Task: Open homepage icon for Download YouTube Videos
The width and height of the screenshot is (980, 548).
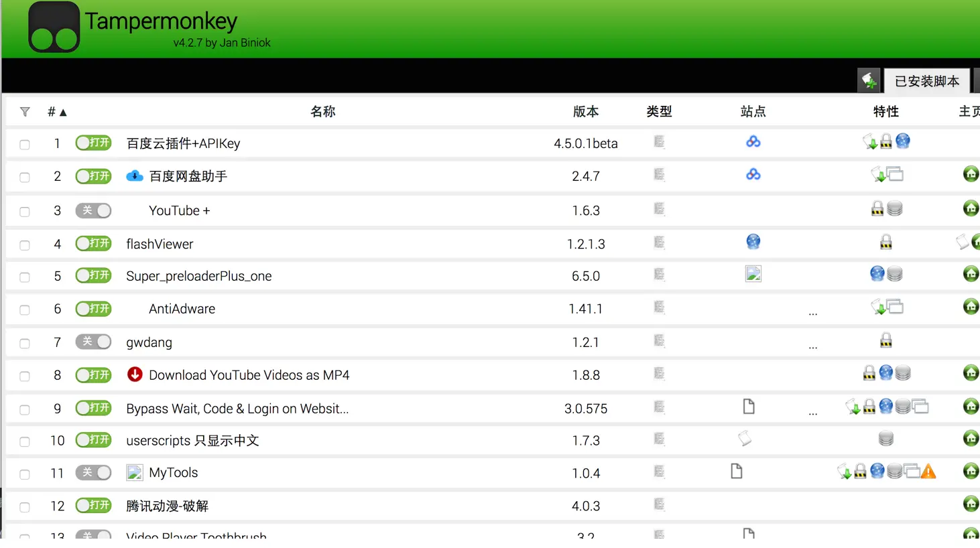Action: (971, 372)
